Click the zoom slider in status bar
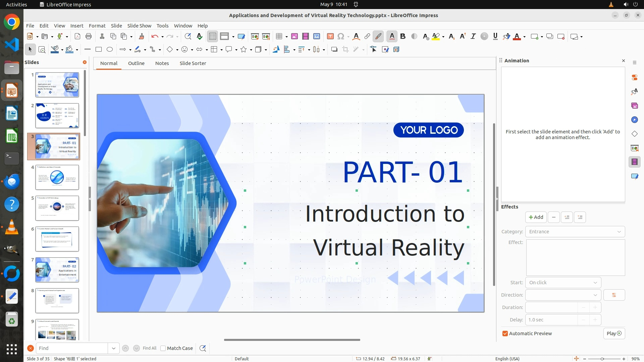Image resolution: width=644 pixels, height=362 pixels. coord(602,359)
